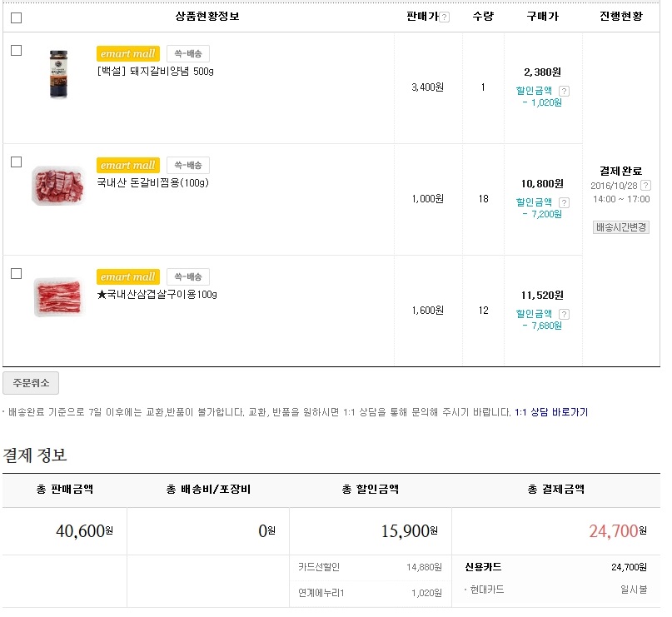Open the [백설] 돼지갈비양념 500g product link
The image size is (672, 617).
click(156, 72)
